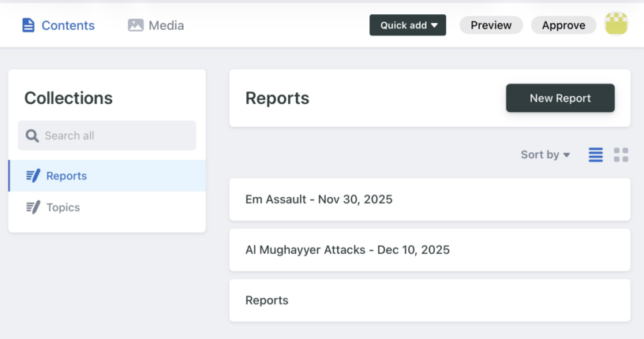The image size is (644, 339).
Task: Click the magnifying glass search icon
Action: tap(32, 136)
